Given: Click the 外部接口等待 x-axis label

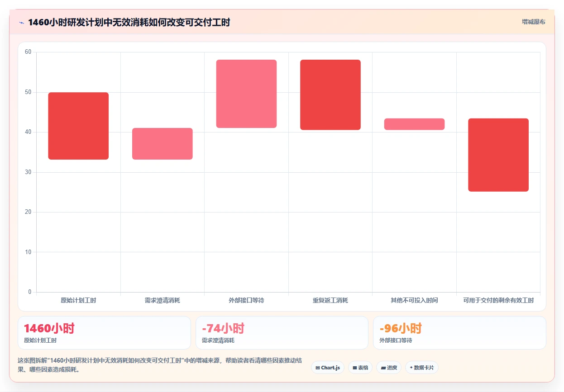Looking at the screenshot, I should click(246, 300).
